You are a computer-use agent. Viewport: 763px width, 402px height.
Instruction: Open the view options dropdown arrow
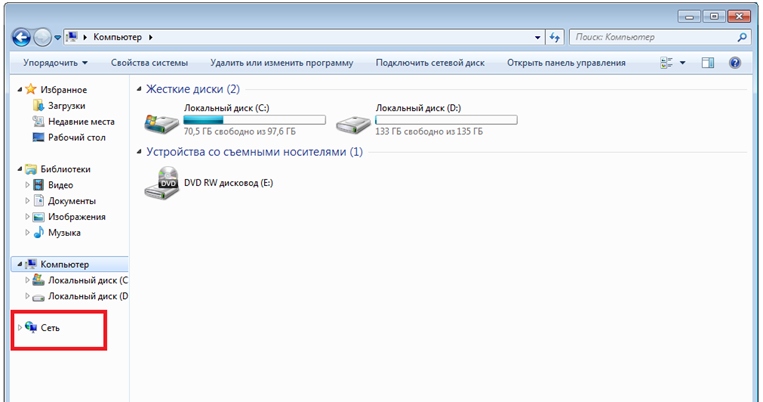click(x=683, y=63)
